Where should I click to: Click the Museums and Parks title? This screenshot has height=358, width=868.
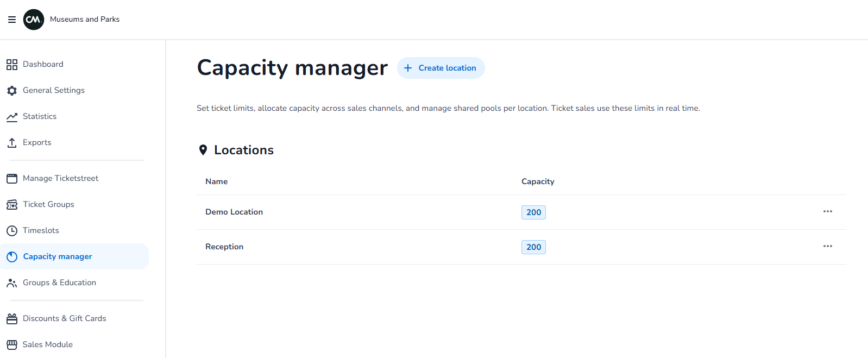85,19
